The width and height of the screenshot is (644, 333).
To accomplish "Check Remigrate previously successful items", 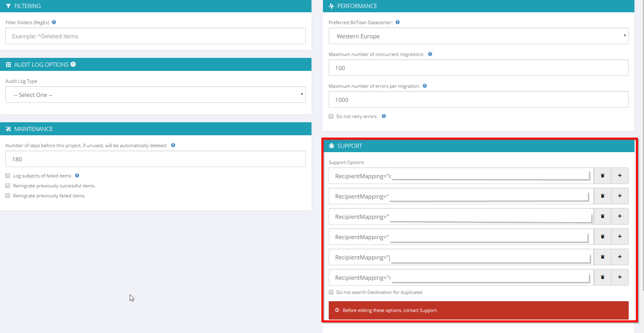I will coord(8,185).
